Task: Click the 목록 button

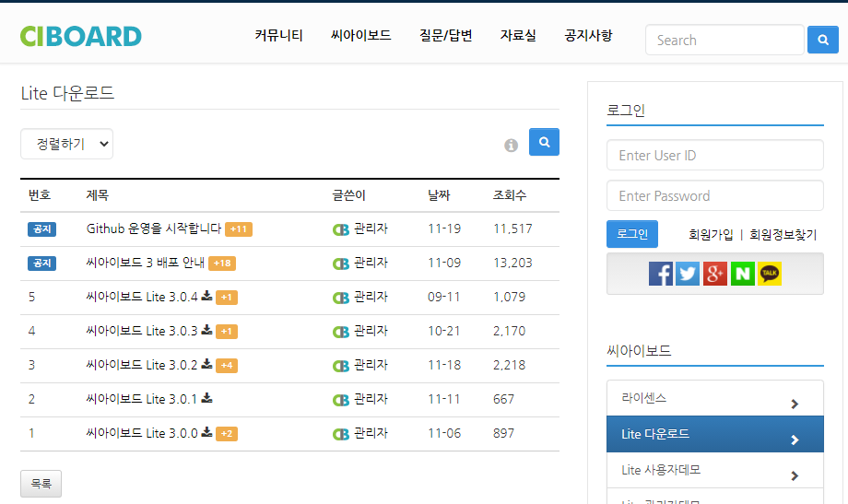Action: pyautogui.click(x=41, y=484)
